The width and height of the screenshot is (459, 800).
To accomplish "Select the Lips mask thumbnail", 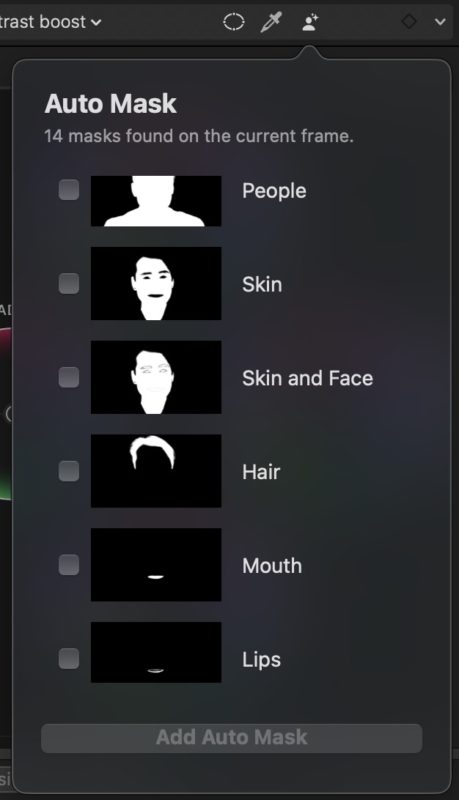I will pos(156,652).
